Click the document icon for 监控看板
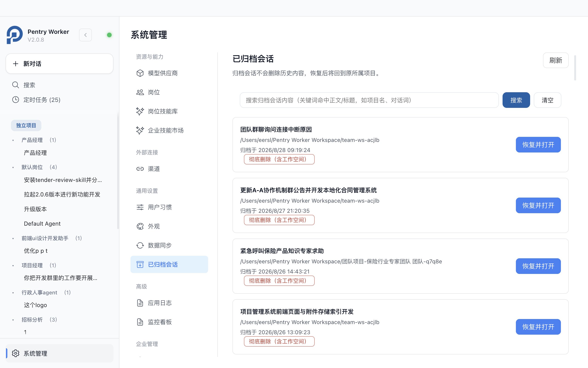The image size is (588, 368). coord(140,322)
